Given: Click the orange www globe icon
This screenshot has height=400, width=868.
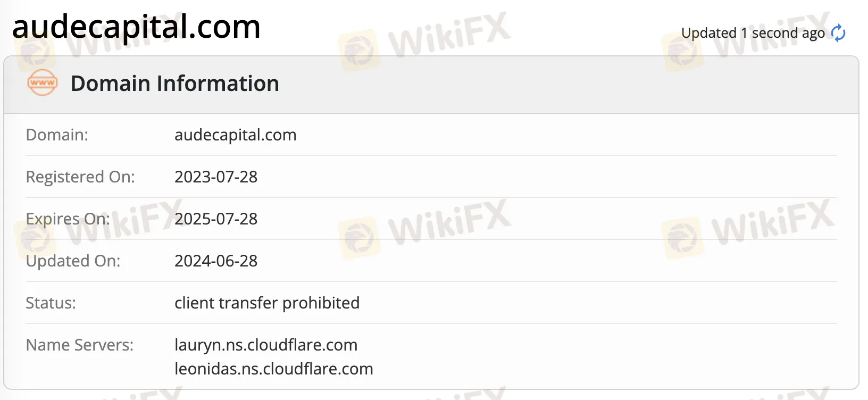Looking at the screenshot, I should pos(43,83).
